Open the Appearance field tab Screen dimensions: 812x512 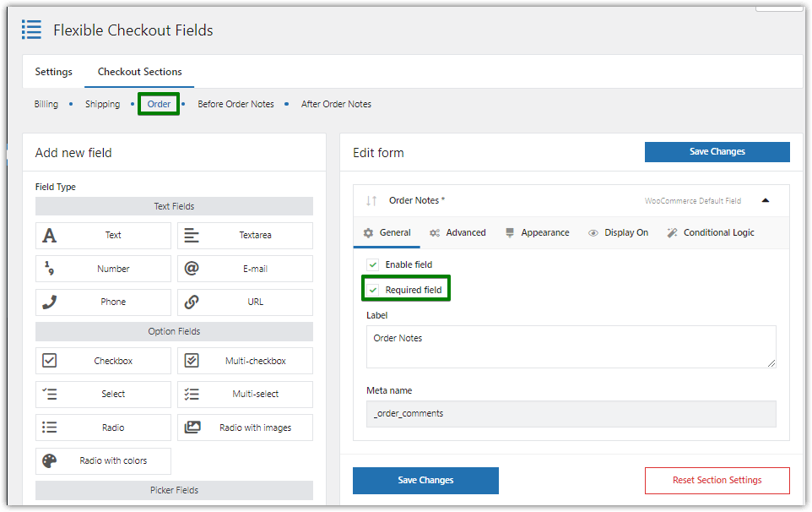[538, 232]
